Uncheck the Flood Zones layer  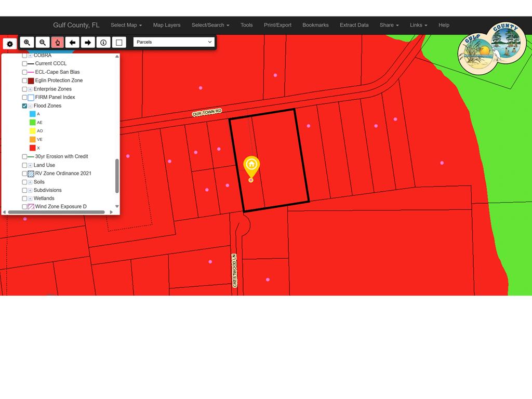click(x=24, y=106)
